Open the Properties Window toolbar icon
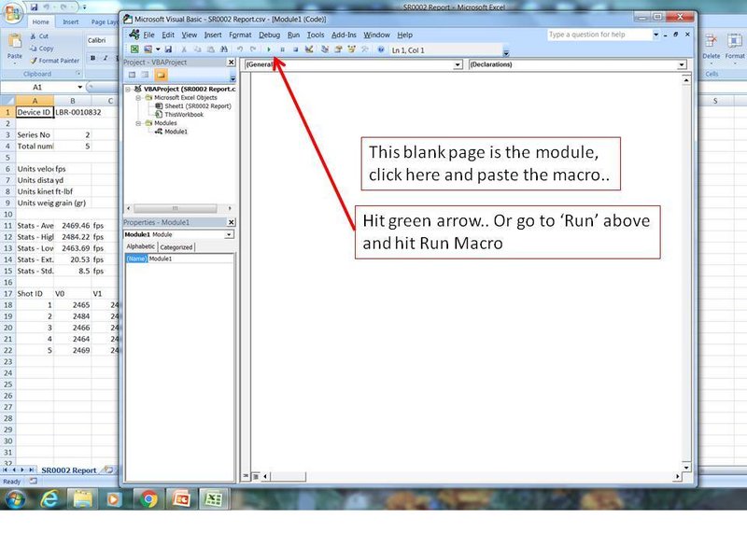Image resolution: width=747 pixels, height=560 pixels. [338, 49]
